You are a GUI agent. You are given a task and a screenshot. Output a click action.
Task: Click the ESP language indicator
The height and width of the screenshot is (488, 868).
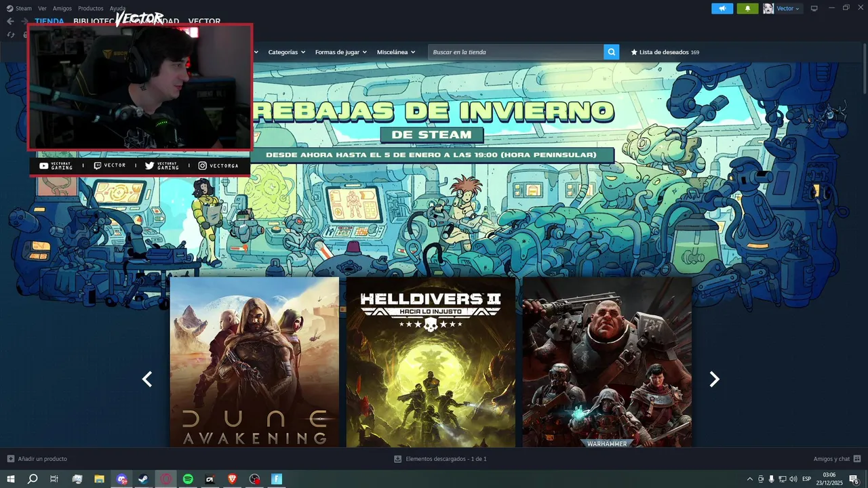807,479
